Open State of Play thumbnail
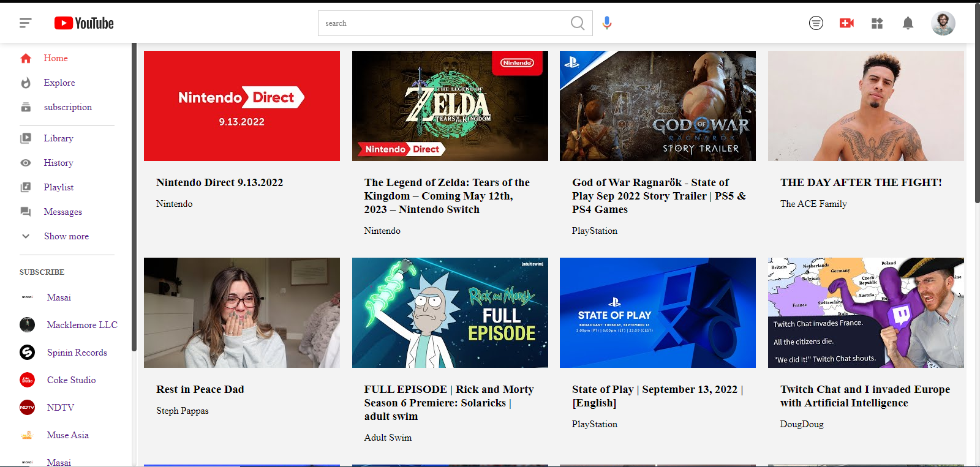The image size is (980, 467). click(658, 313)
